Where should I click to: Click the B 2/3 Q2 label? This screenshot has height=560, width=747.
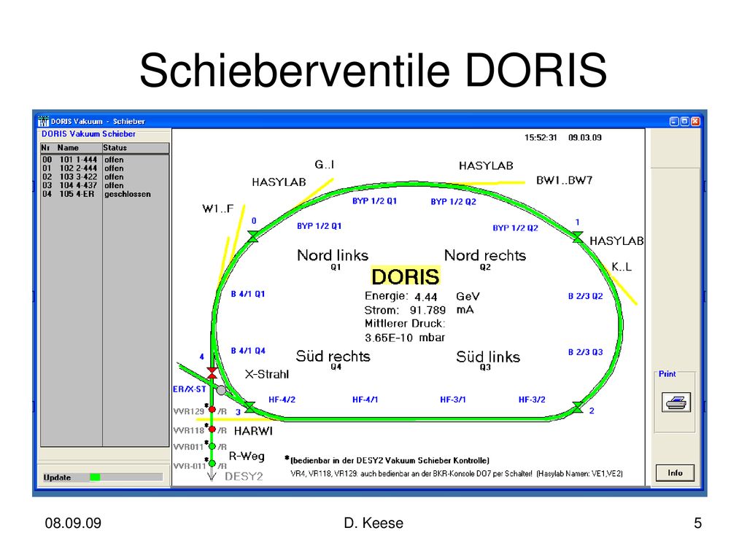(586, 296)
